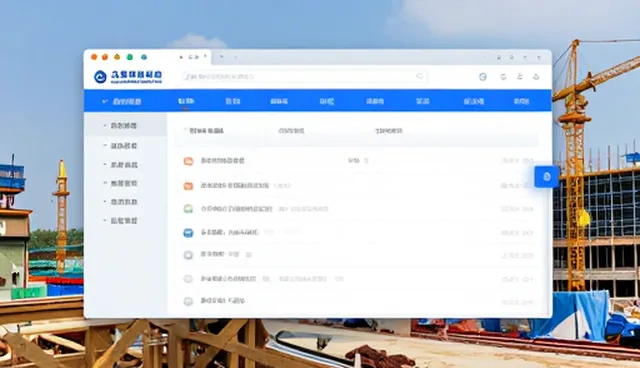Click the middle column header of the list

click(x=291, y=131)
